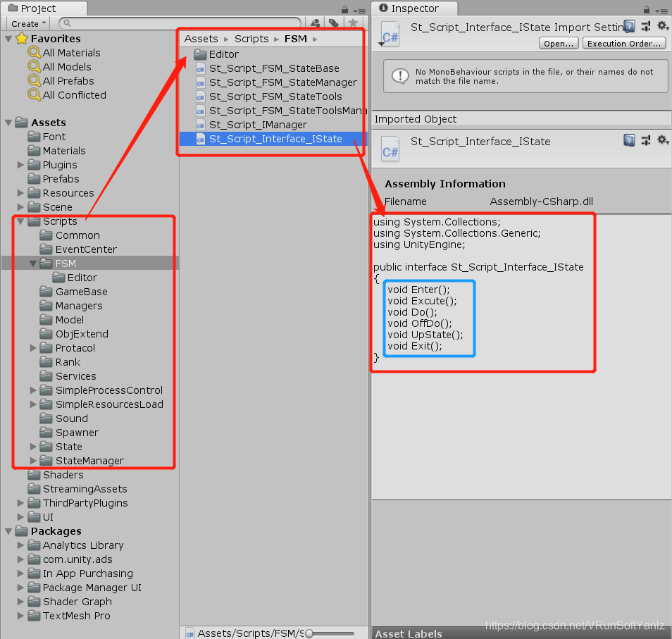
Task: Click the Project panel search field
Action: pyautogui.click(x=180, y=23)
